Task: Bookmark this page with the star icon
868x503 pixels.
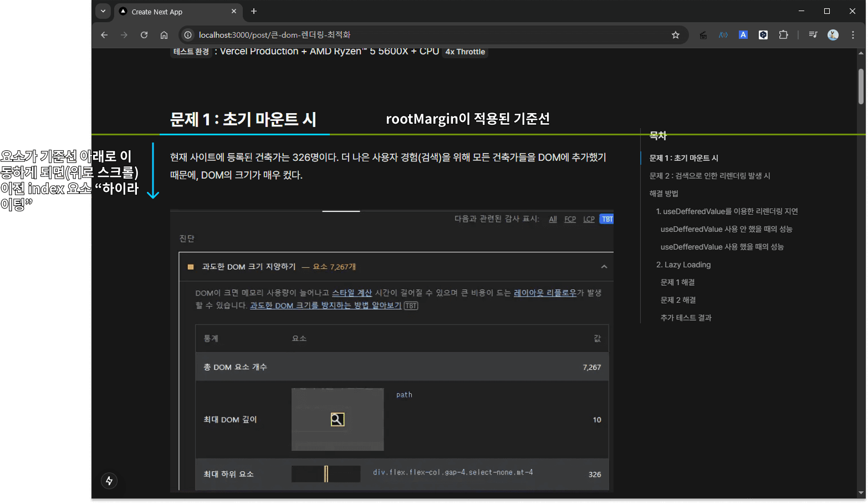Action: pyautogui.click(x=675, y=35)
